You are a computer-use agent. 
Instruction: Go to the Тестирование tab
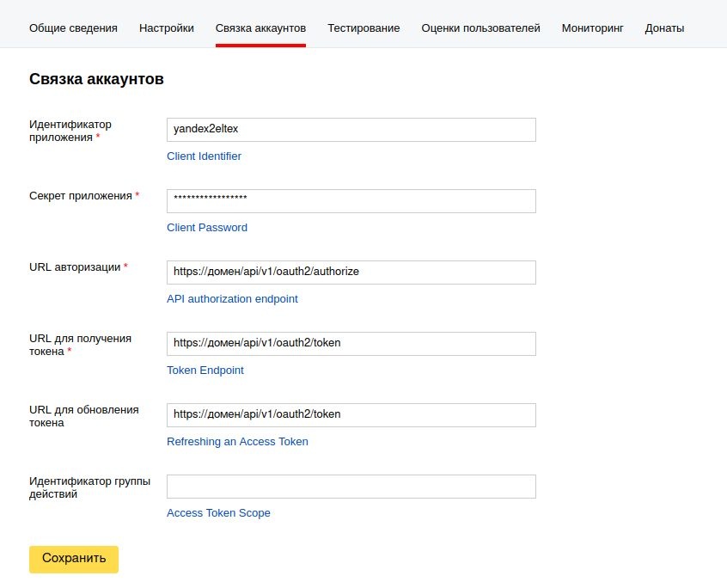coord(363,28)
